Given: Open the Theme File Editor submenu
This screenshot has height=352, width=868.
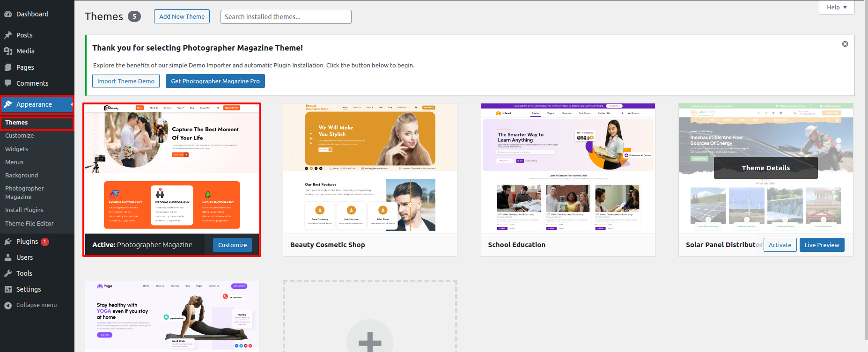Looking at the screenshot, I should click(29, 224).
